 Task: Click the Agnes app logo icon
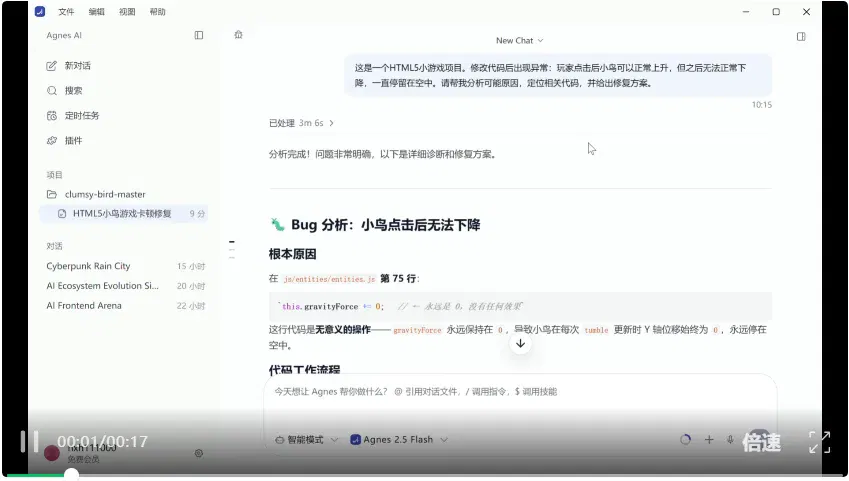point(40,11)
